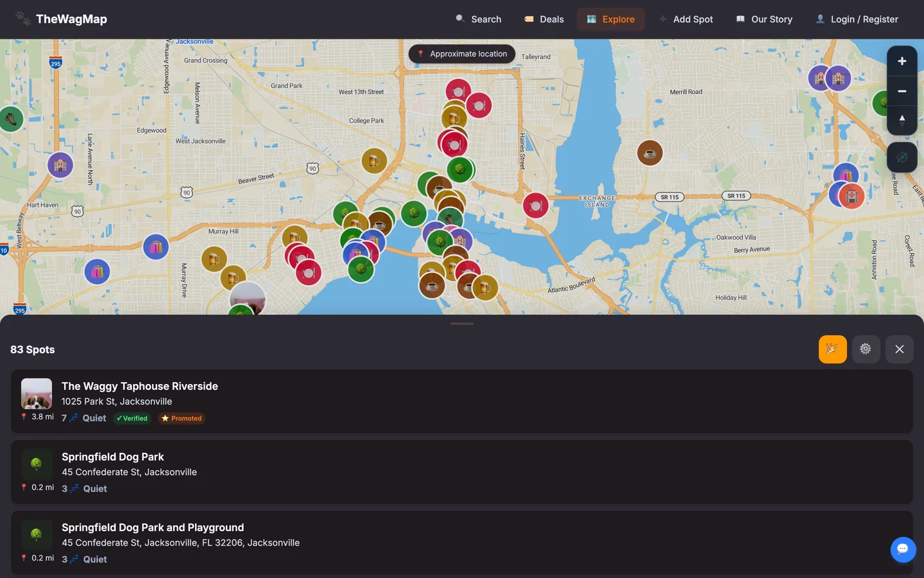Open the Search nav item

coord(479,19)
